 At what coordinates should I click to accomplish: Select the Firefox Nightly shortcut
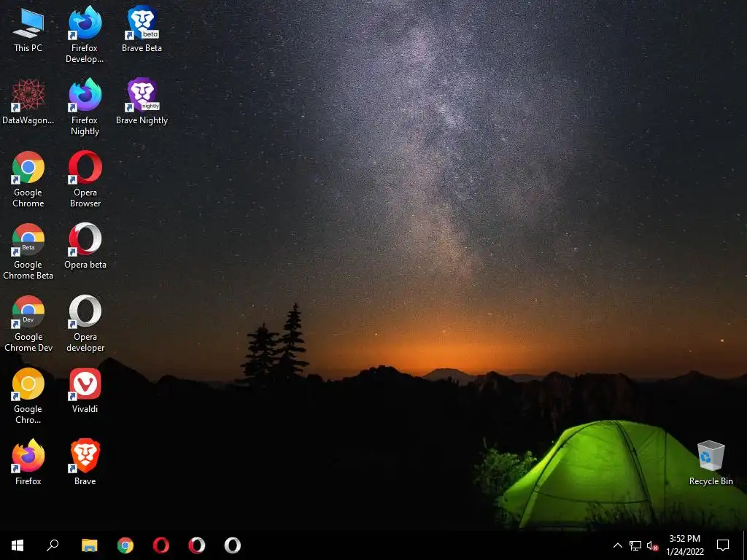pos(85,106)
